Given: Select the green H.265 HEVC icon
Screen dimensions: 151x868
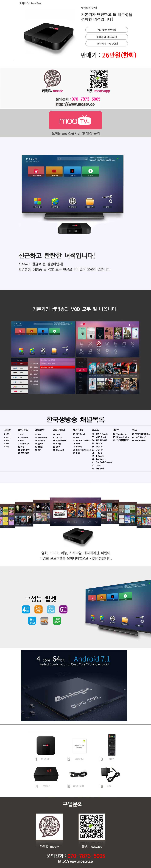Looking at the screenshot, I should click(57, 621).
